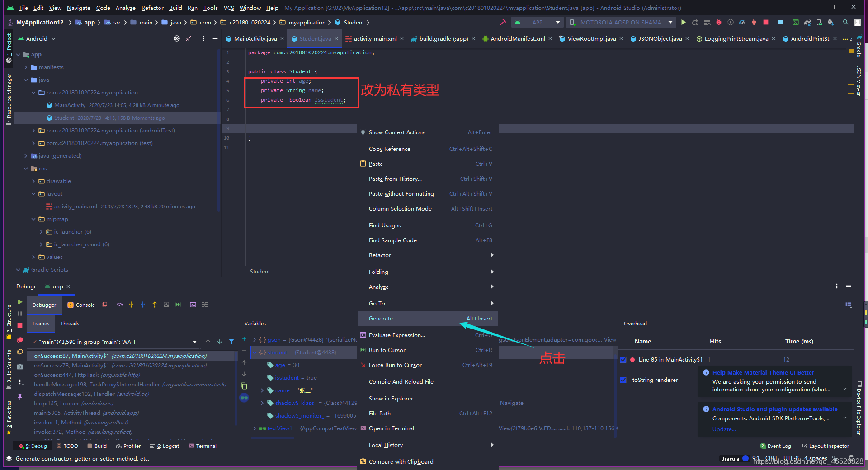Screen dimensions: 868x470
Task: Click the Mute Breakpoints icon
Action: pos(20,352)
